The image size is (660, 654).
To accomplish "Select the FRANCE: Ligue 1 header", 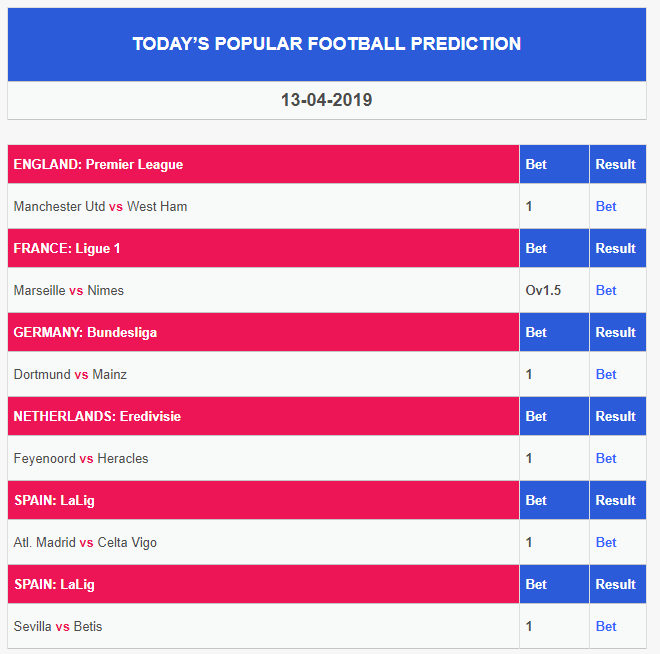I will tap(67, 248).
